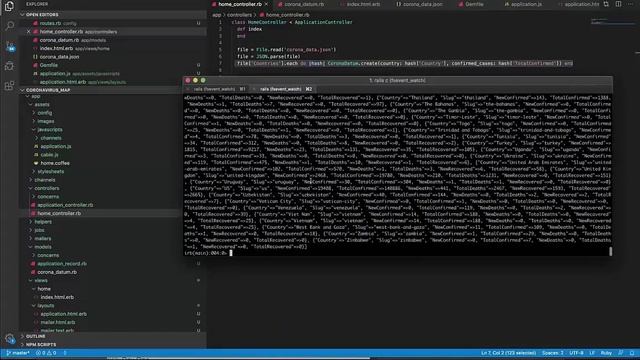Viewport: 640px width, 360px height.
Task: Open Gemfile from Open Editors
Action: point(49,65)
